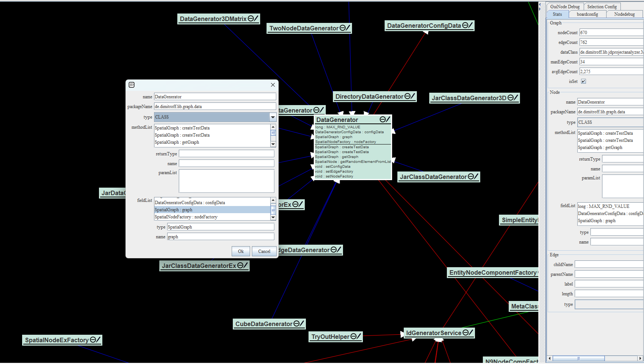Screen dimensions: 644x364
Task: Collapse the DataGeneratorConfigData node
Action: point(465,25)
